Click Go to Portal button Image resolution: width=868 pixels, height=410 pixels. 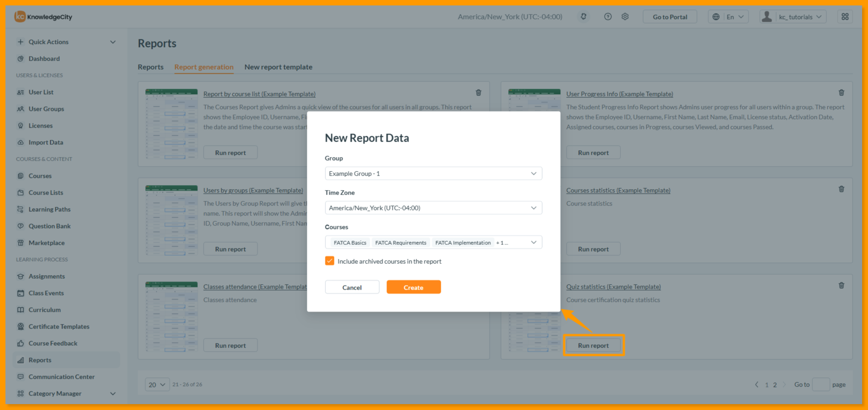click(670, 17)
